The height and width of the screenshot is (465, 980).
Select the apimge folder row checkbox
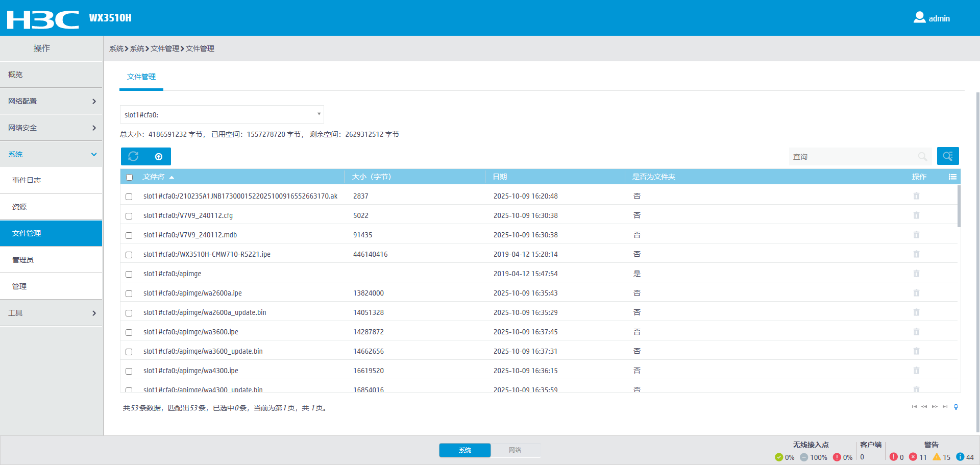129,274
